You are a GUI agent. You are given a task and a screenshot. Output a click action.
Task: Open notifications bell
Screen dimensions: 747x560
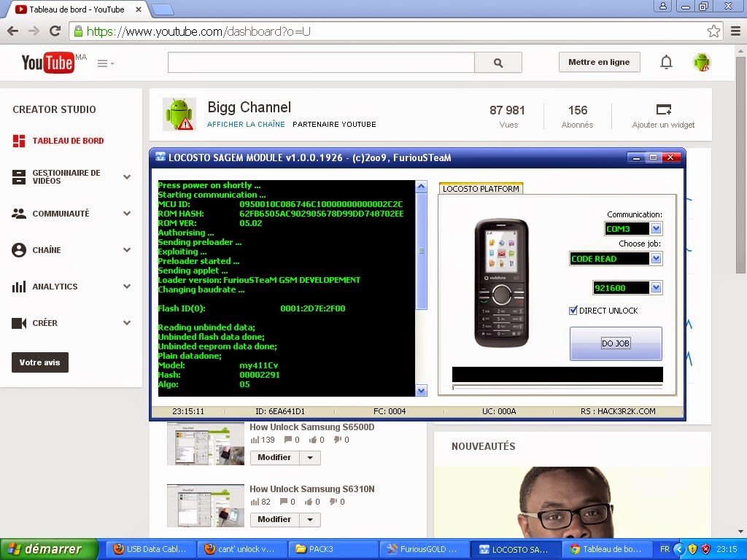(666, 63)
